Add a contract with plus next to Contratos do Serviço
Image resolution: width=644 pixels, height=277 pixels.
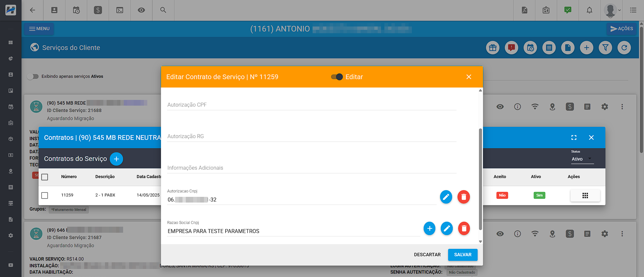116,159
